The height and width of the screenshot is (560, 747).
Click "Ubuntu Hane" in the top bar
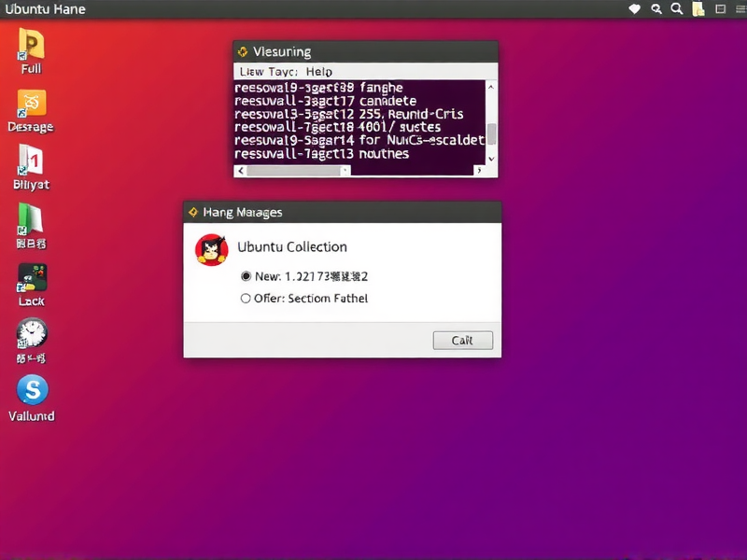pyautogui.click(x=45, y=9)
